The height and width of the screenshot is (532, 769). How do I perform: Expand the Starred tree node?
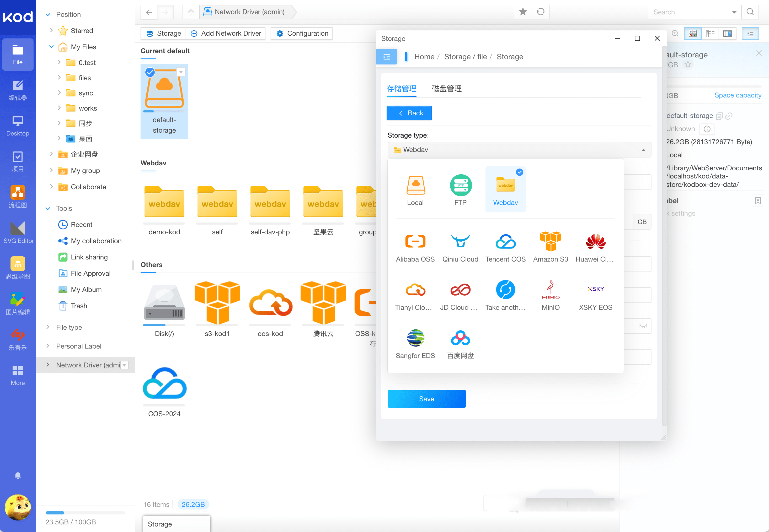click(51, 30)
